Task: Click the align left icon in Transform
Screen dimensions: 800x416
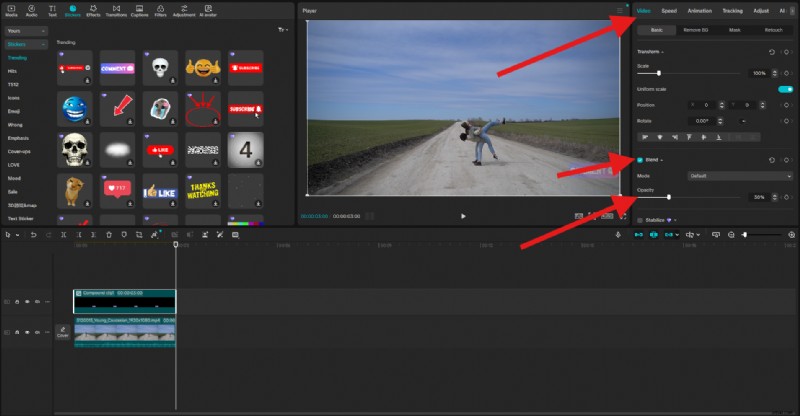Action: pyautogui.click(x=645, y=137)
